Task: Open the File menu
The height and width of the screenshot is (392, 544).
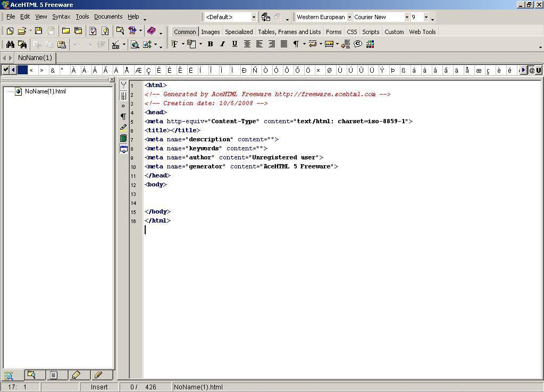Action: click(x=11, y=16)
